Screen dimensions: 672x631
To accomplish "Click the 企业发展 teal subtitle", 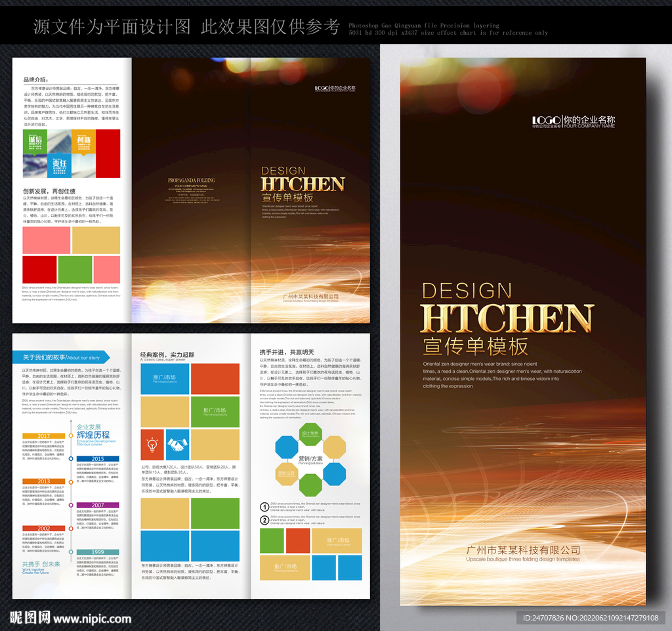I will (89, 427).
